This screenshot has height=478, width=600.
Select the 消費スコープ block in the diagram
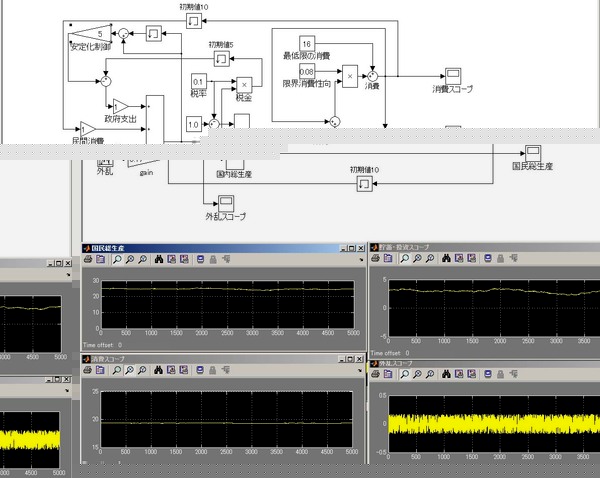click(453, 76)
